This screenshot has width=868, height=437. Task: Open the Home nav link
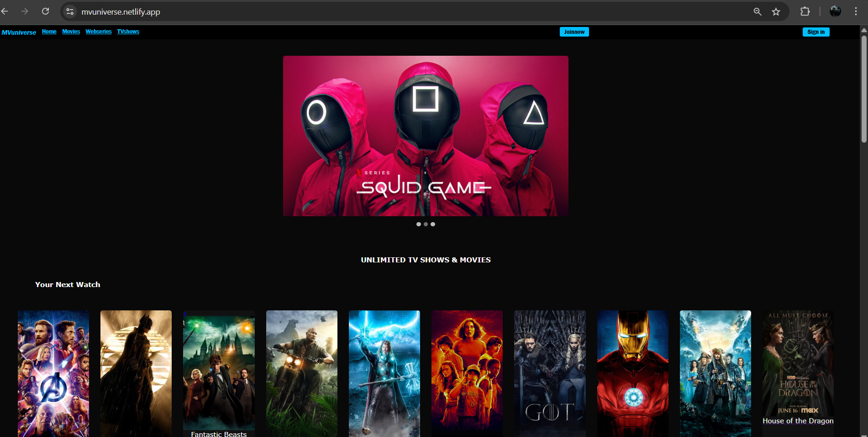click(49, 32)
